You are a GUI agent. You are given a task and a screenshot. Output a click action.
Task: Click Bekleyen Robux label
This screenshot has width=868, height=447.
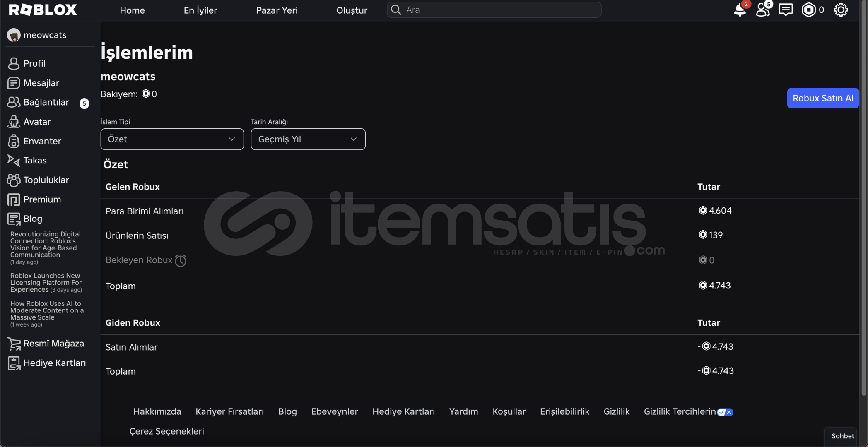[x=139, y=260]
